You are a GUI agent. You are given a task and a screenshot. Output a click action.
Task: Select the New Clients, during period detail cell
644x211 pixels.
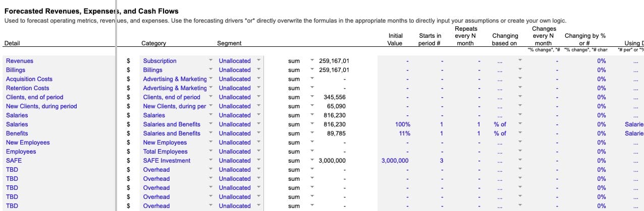click(x=41, y=106)
